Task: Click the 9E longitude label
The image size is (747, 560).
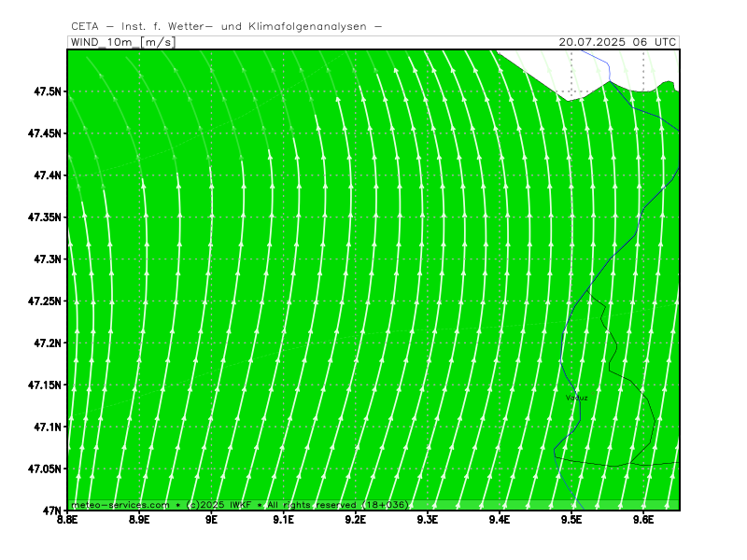Action: tap(212, 520)
